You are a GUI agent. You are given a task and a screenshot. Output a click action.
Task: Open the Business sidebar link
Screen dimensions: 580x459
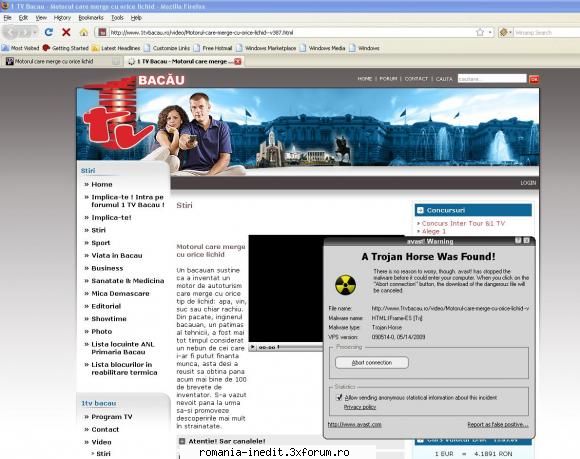pyautogui.click(x=107, y=268)
